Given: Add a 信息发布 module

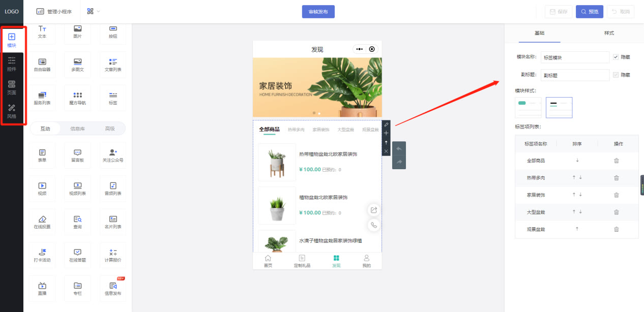Looking at the screenshot, I should click(x=113, y=289).
